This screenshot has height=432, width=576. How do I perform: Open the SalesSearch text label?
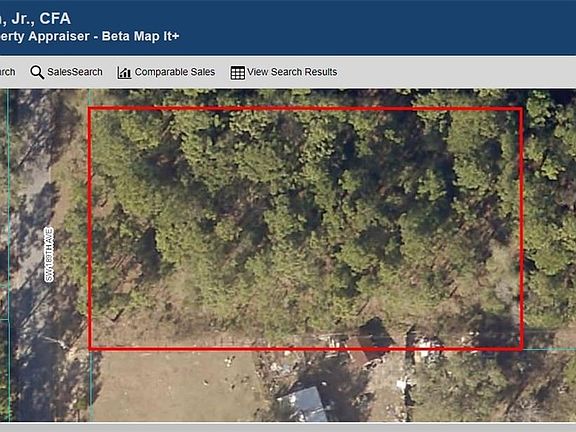[x=75, y=72]
